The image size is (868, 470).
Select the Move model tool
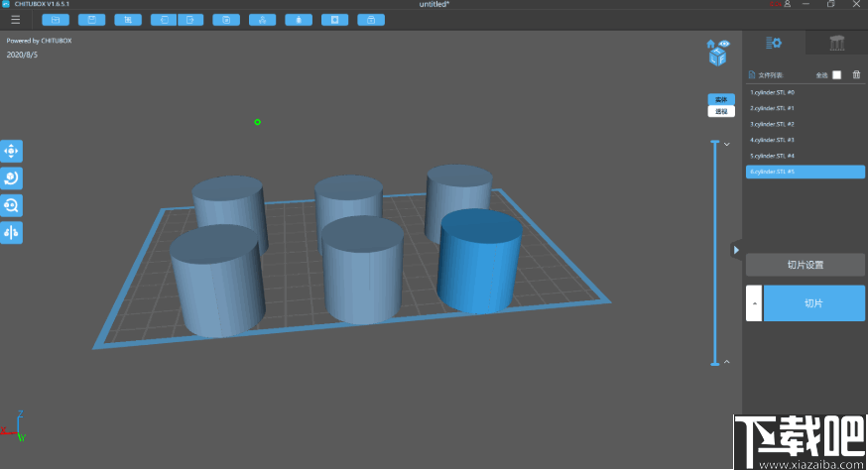click(11, 151)
